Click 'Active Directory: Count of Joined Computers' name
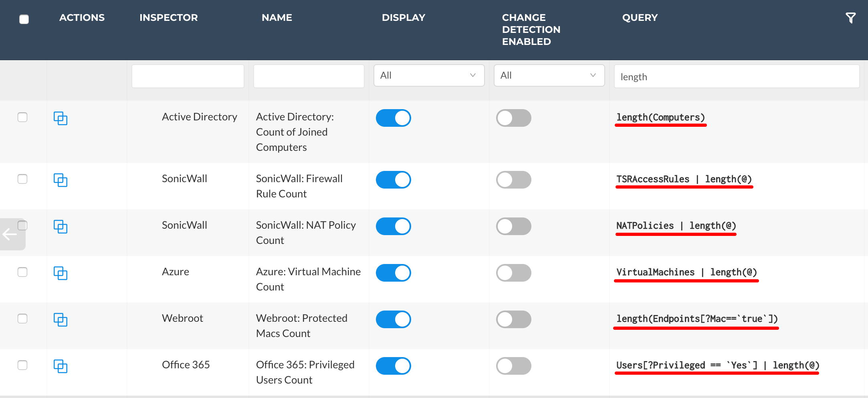Screen dimensions: 868x398 (x=295, y=132)
